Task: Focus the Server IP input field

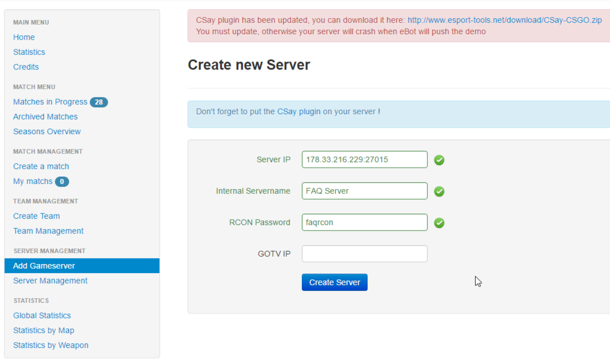Action: (364, 160)
